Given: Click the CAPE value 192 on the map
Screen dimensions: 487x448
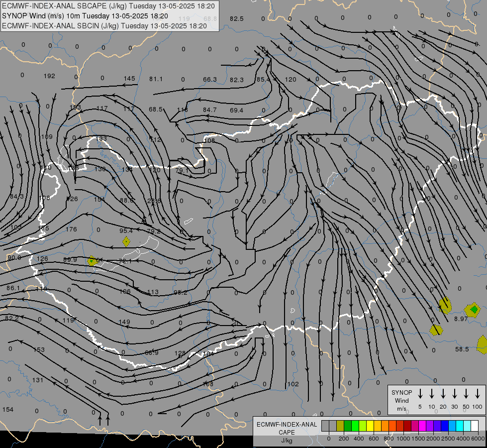Looking at the screenshot, I should point(49,76).
